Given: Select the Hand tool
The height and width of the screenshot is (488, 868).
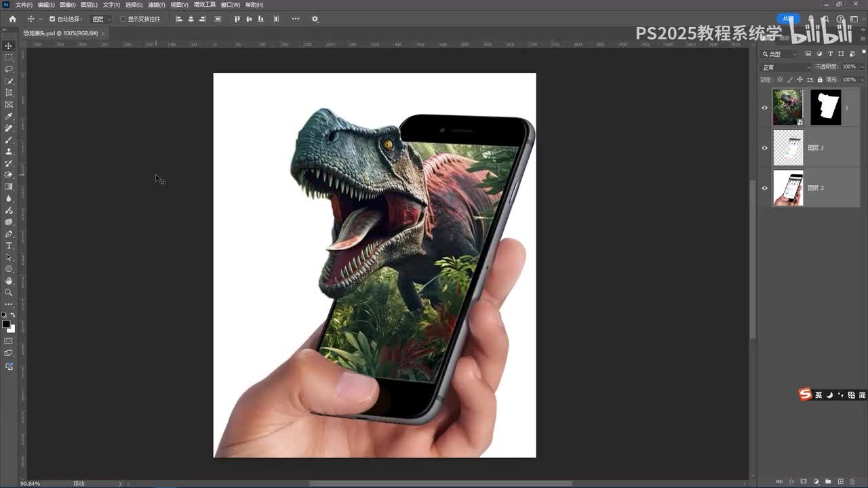Looking at the screenshot, I should [x=9, y=281].
